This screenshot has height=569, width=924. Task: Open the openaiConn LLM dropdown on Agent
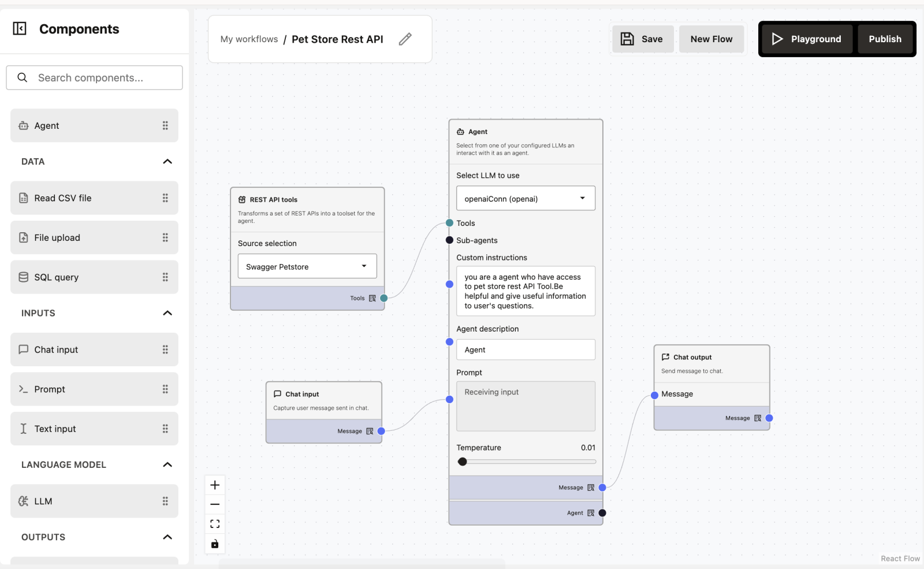525,198
